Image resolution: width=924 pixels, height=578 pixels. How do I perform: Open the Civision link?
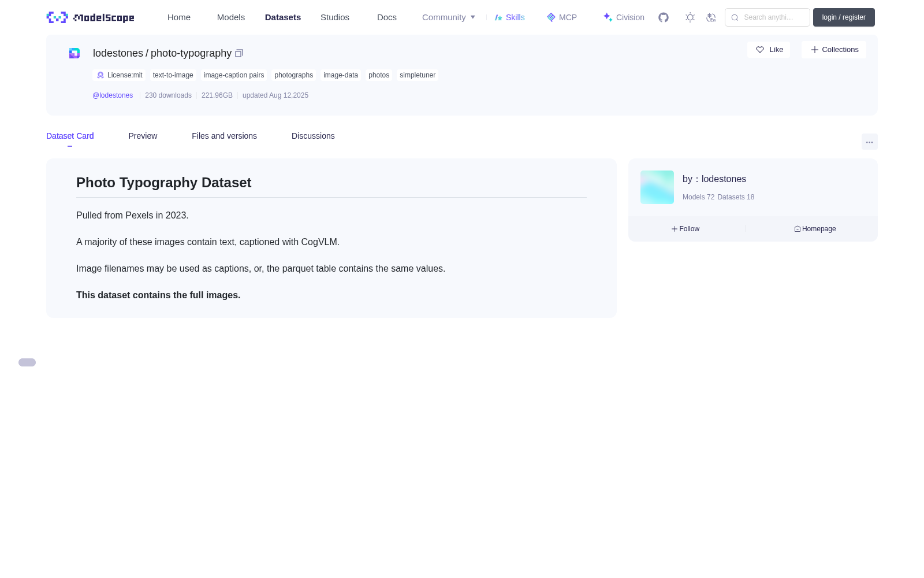coord(624,17)
